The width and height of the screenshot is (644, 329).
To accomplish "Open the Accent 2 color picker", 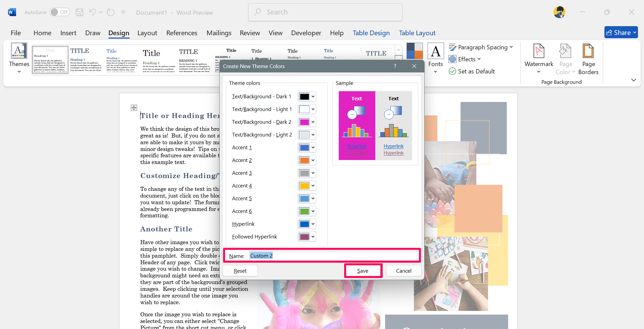I will (307, 160).
